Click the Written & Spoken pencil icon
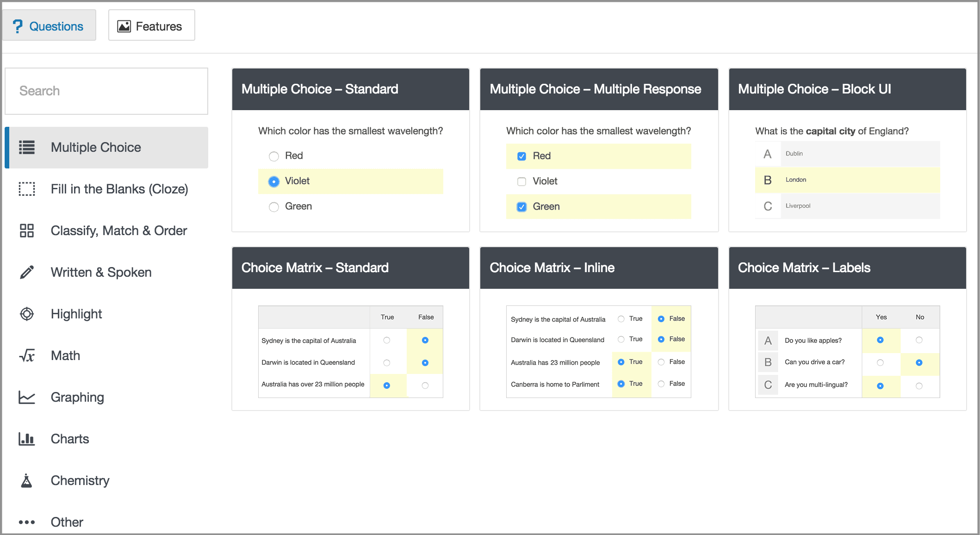The width and height of the screenshot is (980, 535). click(27, 272)
